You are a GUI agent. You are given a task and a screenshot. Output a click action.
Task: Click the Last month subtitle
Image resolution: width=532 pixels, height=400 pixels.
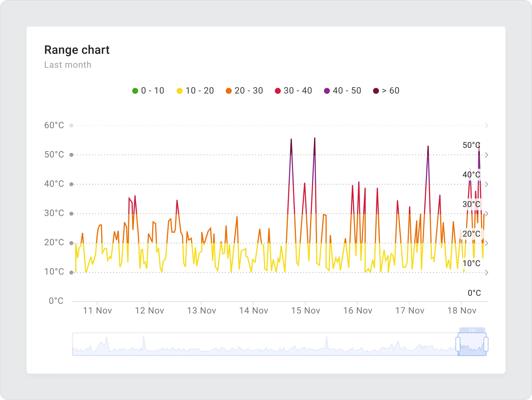click(68, 64)
